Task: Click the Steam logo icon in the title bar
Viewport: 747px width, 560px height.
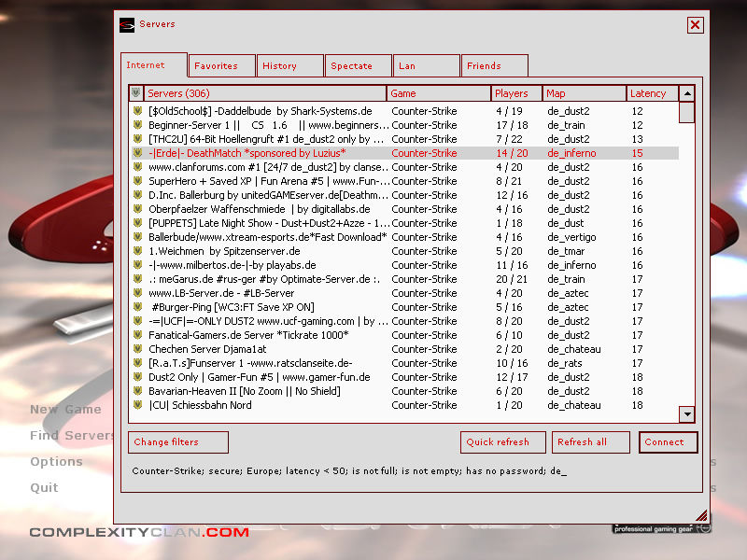Action: pyautogui.click(x=127, y=25)
